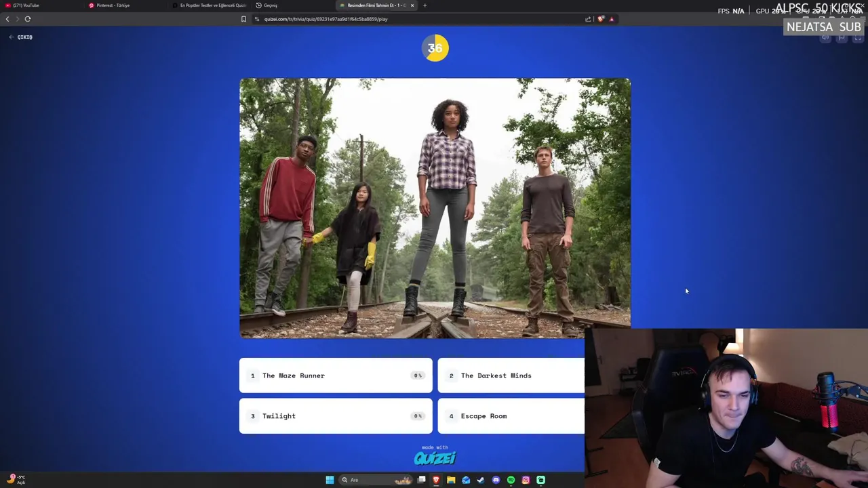Reload the current page
The height and width of the screenshot is (488, 868).
[x=28, y=19]
